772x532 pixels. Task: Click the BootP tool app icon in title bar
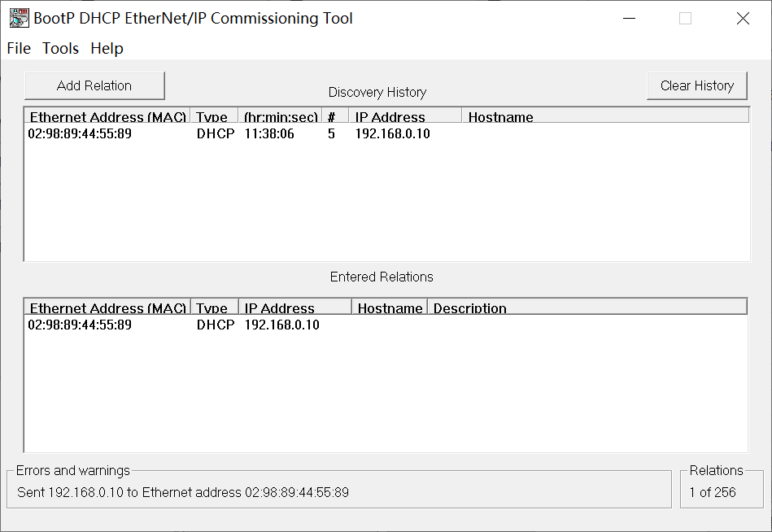(19, 18)
